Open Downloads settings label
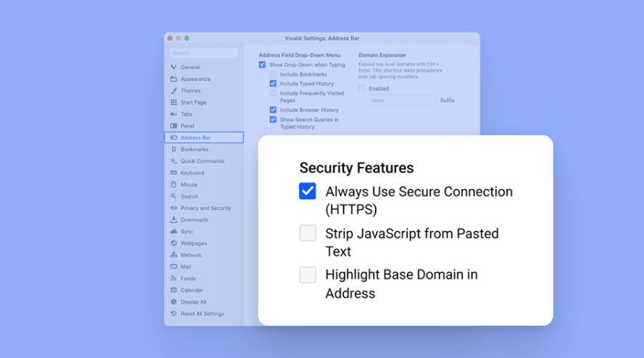The height and width of the screenshot is (358, 644). coord(194,220)
